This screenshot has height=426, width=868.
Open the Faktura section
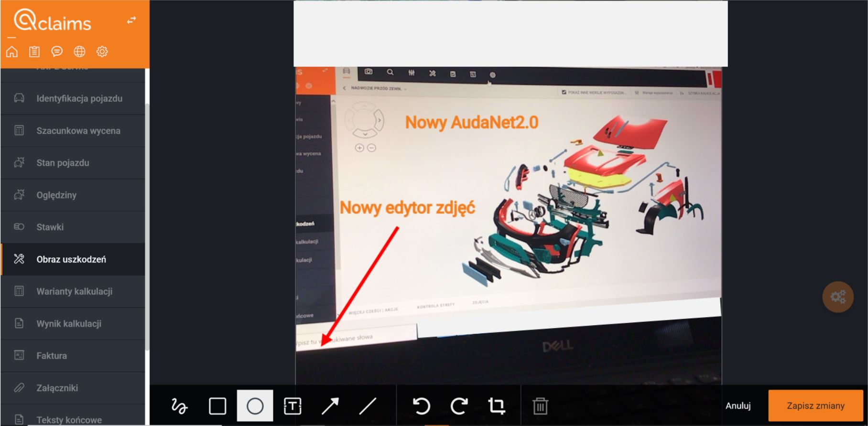point(73,356)
